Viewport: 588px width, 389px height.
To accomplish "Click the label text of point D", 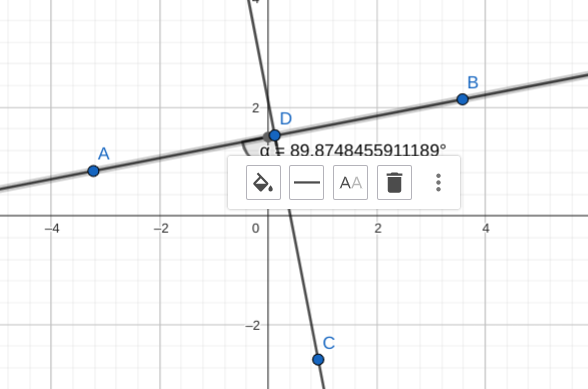I will (286, 119).
